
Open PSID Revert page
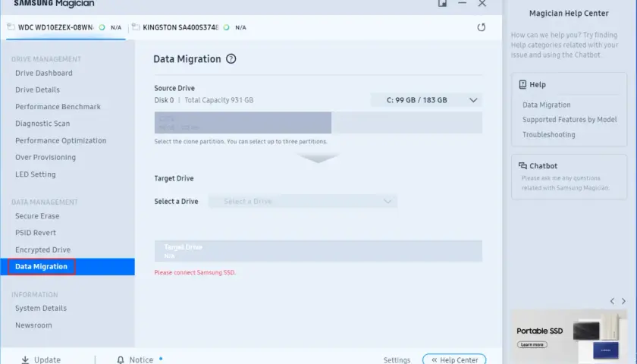coord(36,233)
